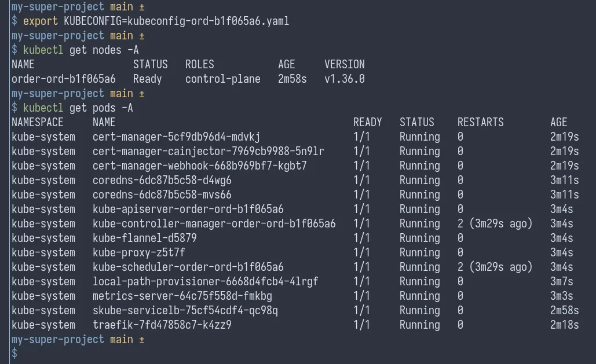Click the 0 restarts of kube-apiserver row
Screen dimensions: 596x364
(460, 209)
